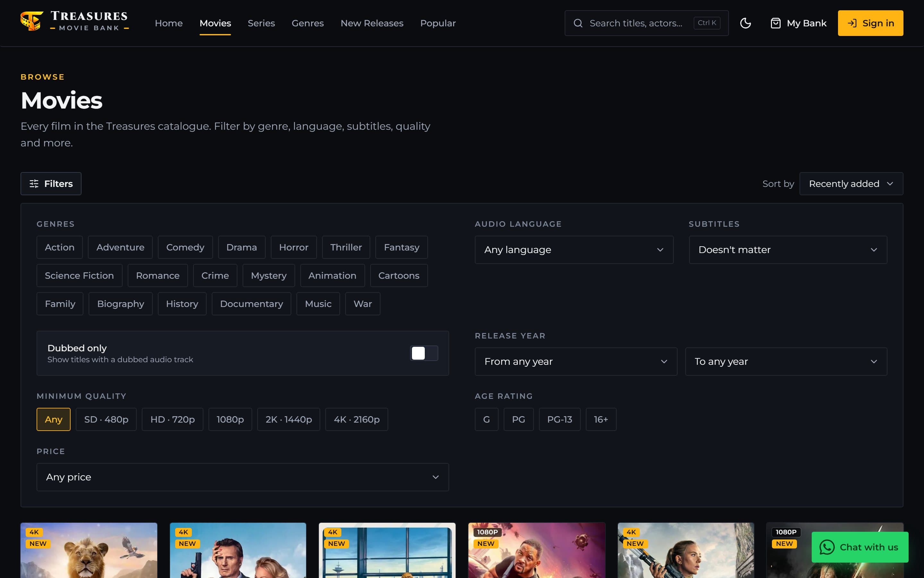
Task: Click the search magnifier icon
Action: tap(578, 23)
